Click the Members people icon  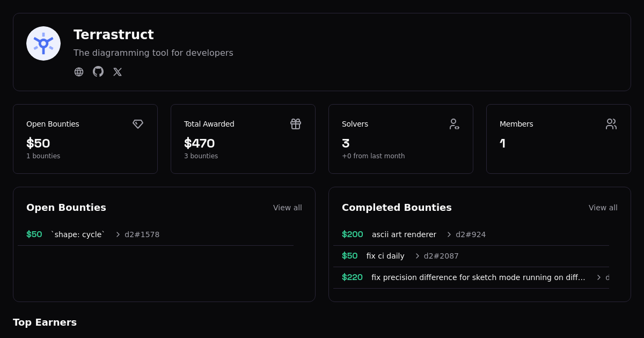click(611, 124)
